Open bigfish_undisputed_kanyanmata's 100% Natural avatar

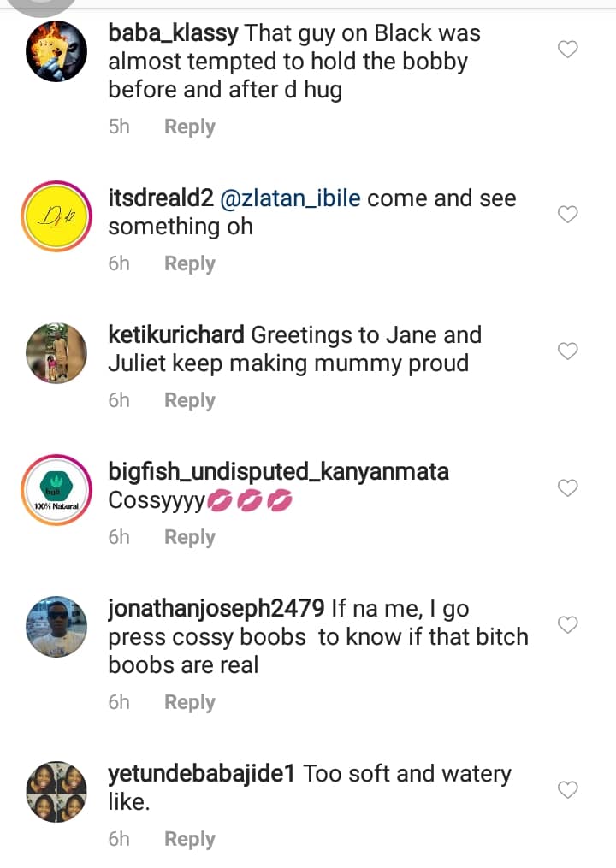pyautogui.click(x=56, y=490)
